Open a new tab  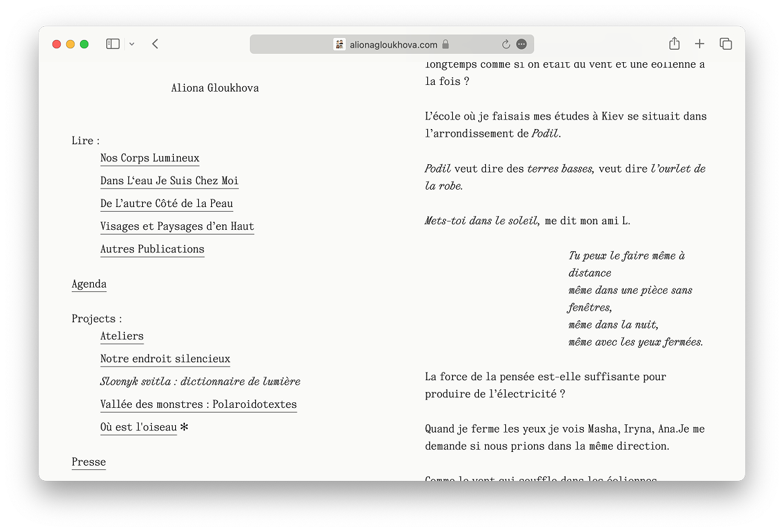[x=699, y=44]
